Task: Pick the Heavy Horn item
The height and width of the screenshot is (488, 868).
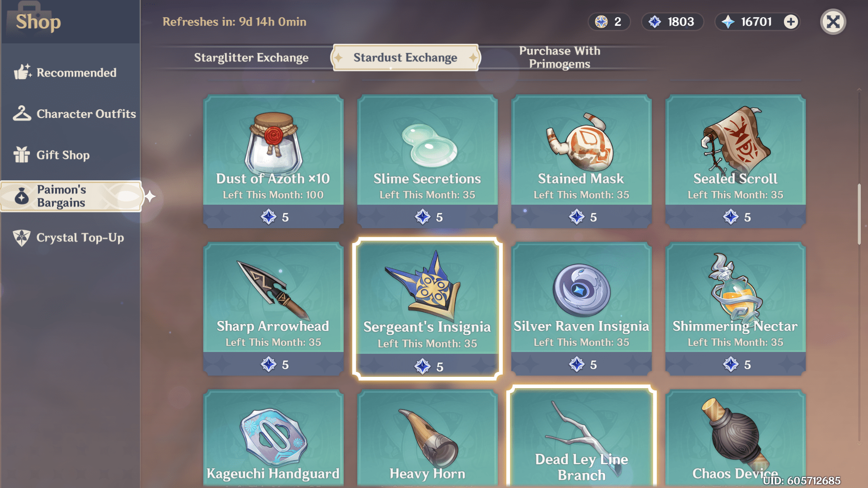Action: pos(427,439)
